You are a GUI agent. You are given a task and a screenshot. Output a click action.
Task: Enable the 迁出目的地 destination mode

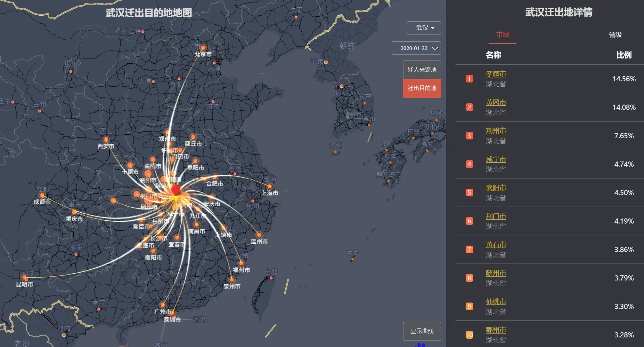click(421, 88)
